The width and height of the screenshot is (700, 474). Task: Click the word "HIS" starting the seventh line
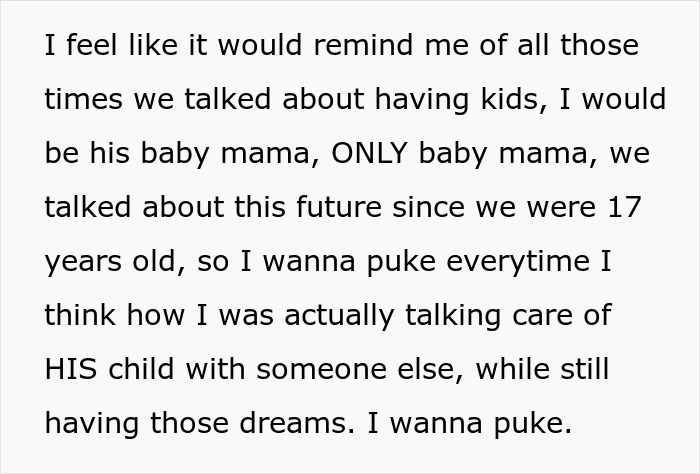pos(71,369)
